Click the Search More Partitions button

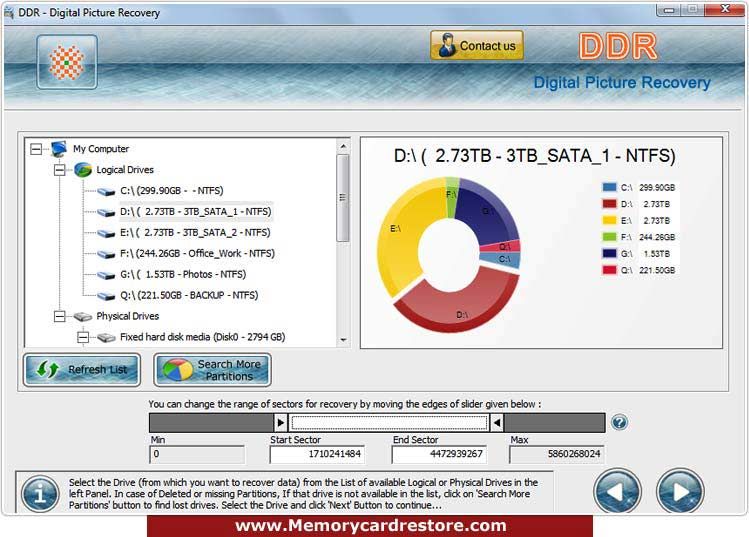point(213,370)
